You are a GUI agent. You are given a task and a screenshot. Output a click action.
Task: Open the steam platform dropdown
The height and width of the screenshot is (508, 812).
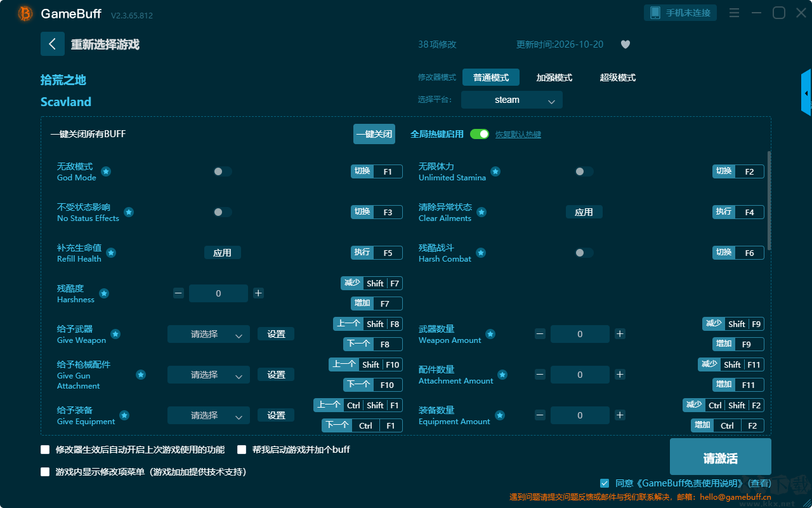pos(512,100)
